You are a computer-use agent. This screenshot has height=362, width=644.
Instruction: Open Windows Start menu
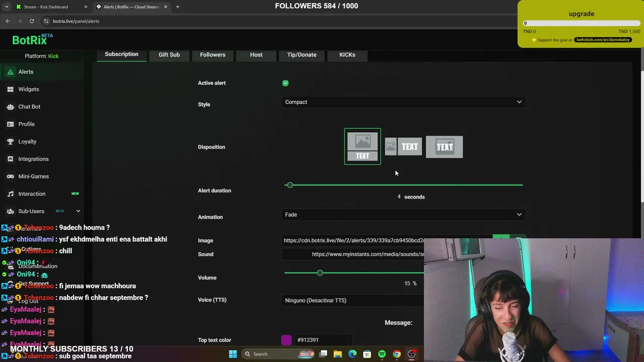[233, 354]
